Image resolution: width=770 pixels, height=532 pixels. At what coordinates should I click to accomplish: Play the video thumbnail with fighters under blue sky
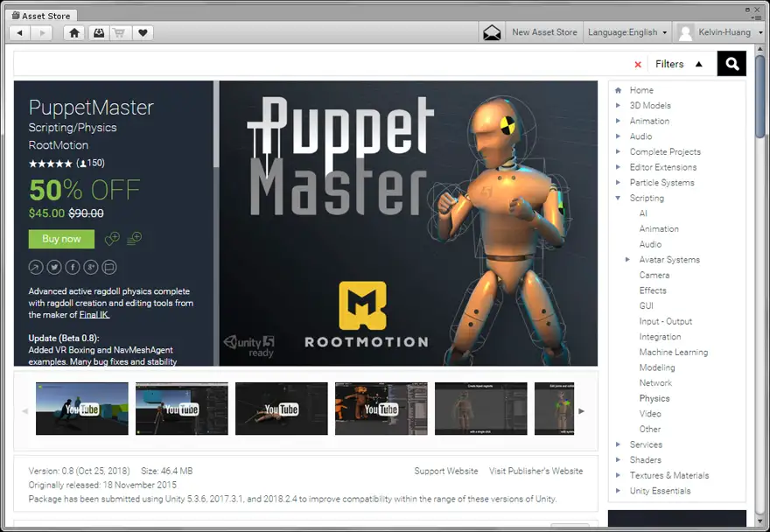(82, 409)
